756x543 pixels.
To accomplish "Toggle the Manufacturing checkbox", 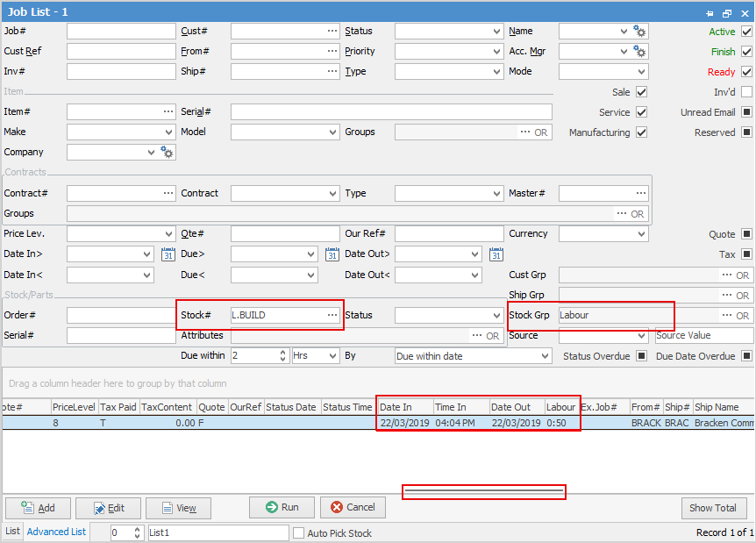I will [x=641, y=132].
